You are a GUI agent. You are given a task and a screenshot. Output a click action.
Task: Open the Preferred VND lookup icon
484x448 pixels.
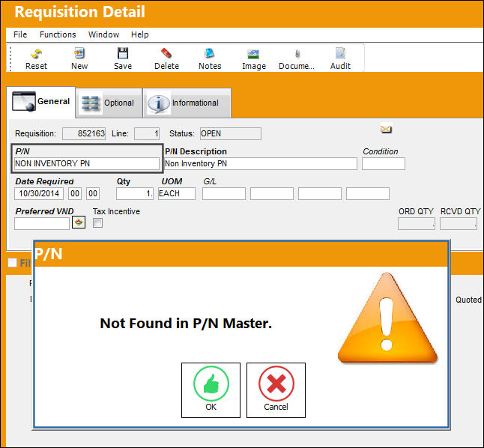(79, 222)
